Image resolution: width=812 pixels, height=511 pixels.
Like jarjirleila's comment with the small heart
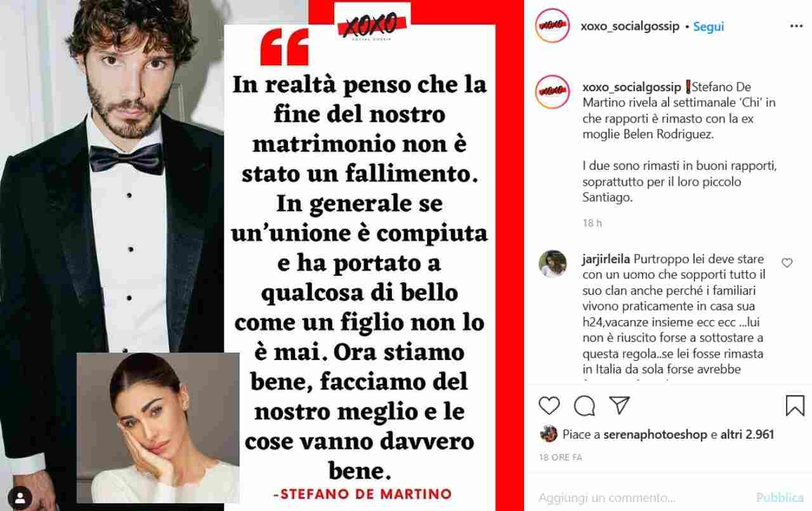tap(787, 262)
